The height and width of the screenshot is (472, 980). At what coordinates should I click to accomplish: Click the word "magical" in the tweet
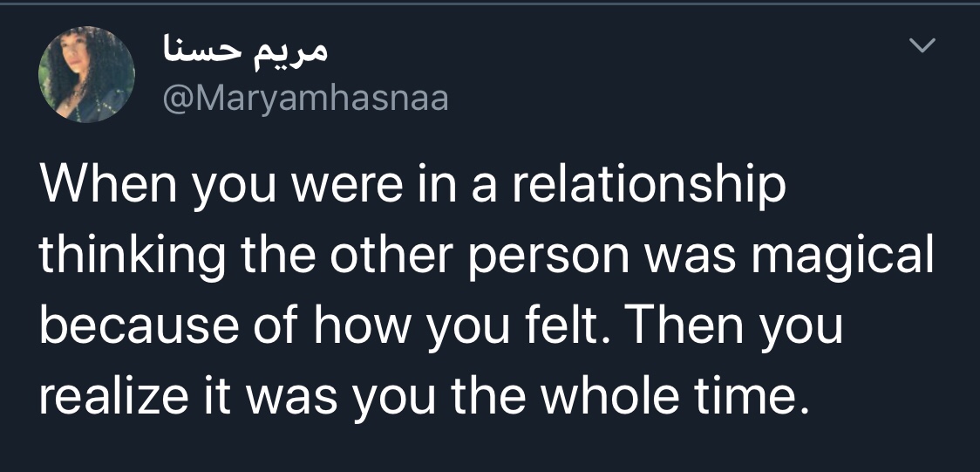(x=842, y=257)
